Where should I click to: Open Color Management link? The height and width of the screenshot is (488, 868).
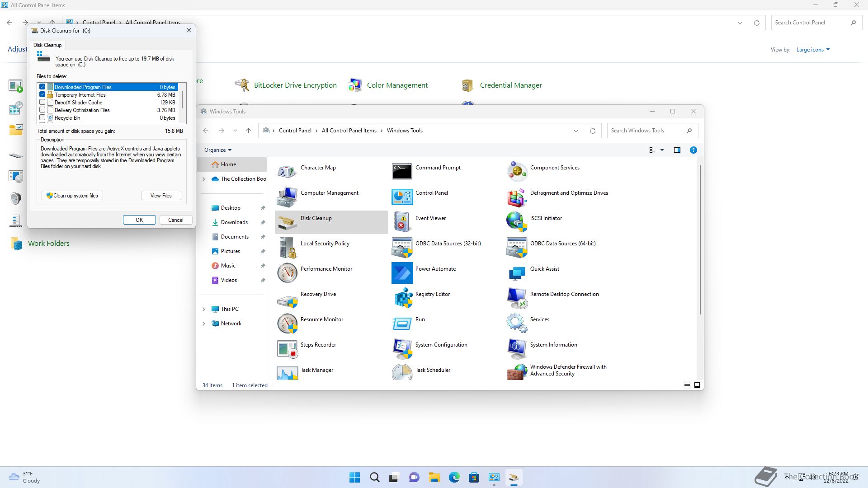tap(397, 85)
